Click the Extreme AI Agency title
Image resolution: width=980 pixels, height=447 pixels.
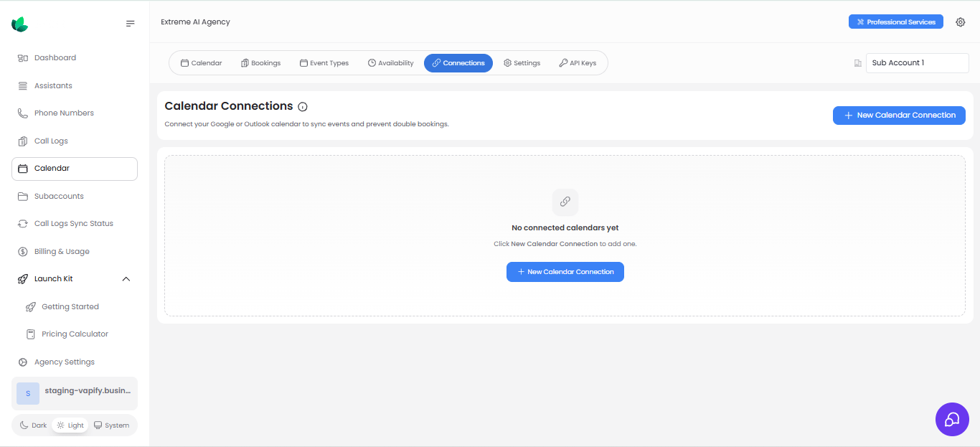click(x=196, y=22)
